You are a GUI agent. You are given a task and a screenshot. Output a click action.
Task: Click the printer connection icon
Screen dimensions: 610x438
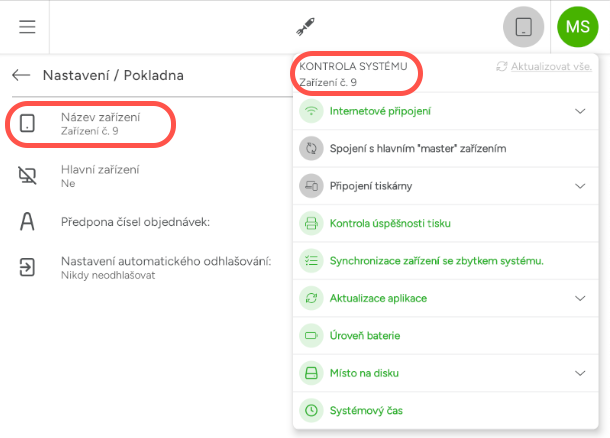click(311, 186)
